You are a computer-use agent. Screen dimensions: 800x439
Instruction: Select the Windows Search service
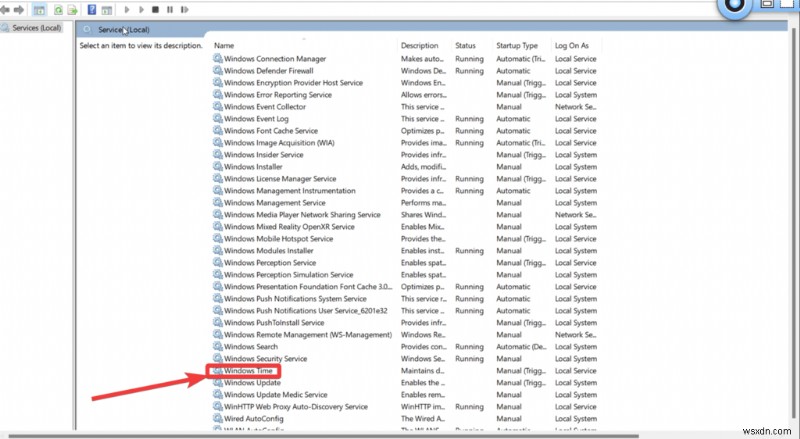click(x=251, y=347)
